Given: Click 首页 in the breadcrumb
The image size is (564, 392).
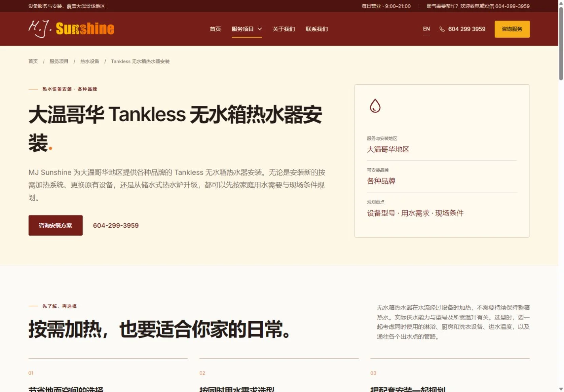Looking at the screenshot, I should pos(33,61).
